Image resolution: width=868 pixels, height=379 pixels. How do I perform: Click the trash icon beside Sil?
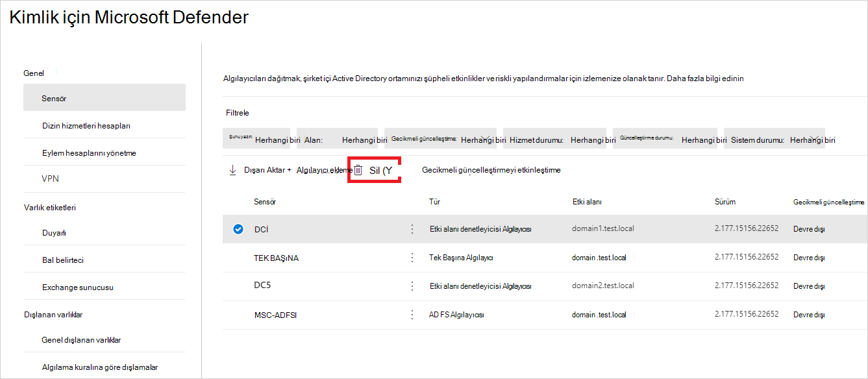point(358,170)
